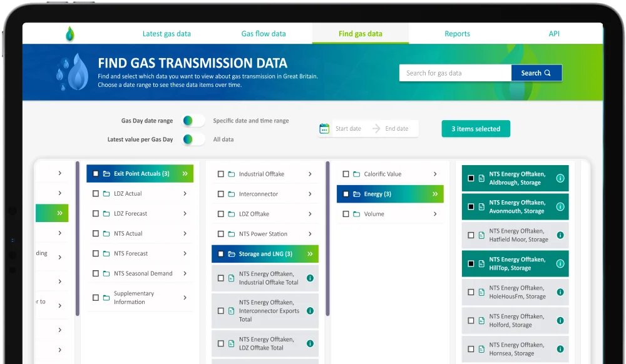Expand the Interconnector category
The image size is (626, 364).
tap(310, 194)
